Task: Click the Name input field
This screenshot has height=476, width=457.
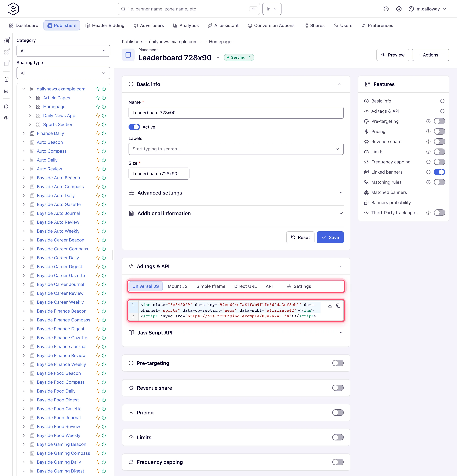Action: point(236,113)
